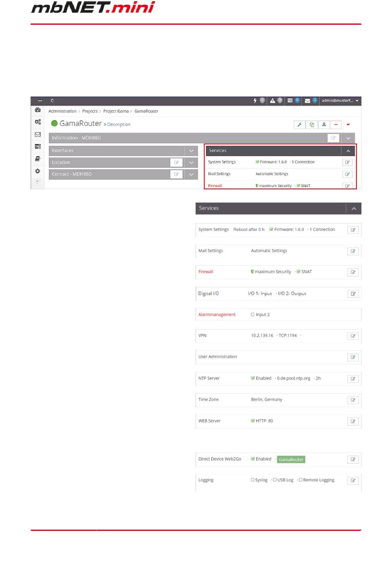Image resolution: width=392 pixels, height=561 pixels.
Task: Edit the VPN service entry
Action: click(x=353, y=336)
